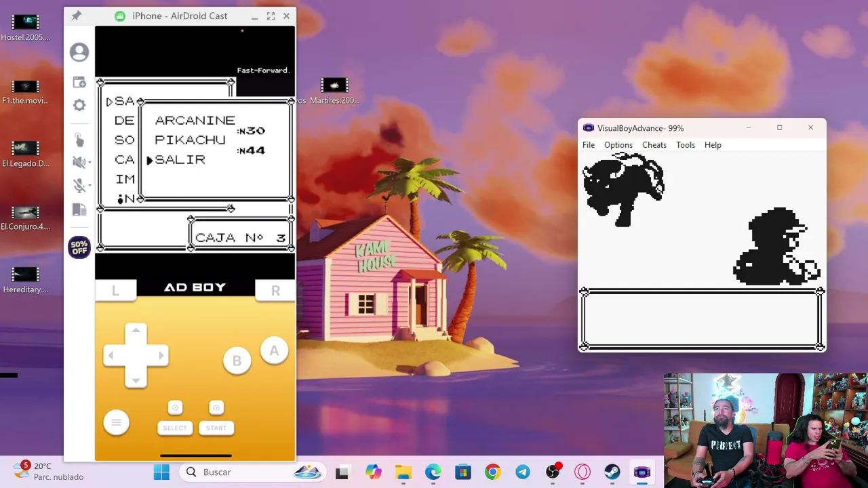Viewport: 868px width, 488px height.
Task: Expand the microphone options arrow in AirDroid
Action: 88,186
